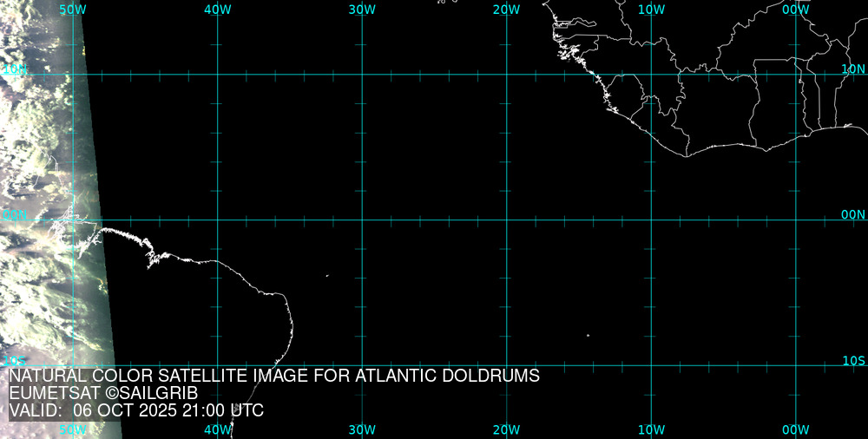Click the 10S latitude label on right edge
Image resolution: width=868 pixels, height=439 pixels.
(x=853, y=360)
